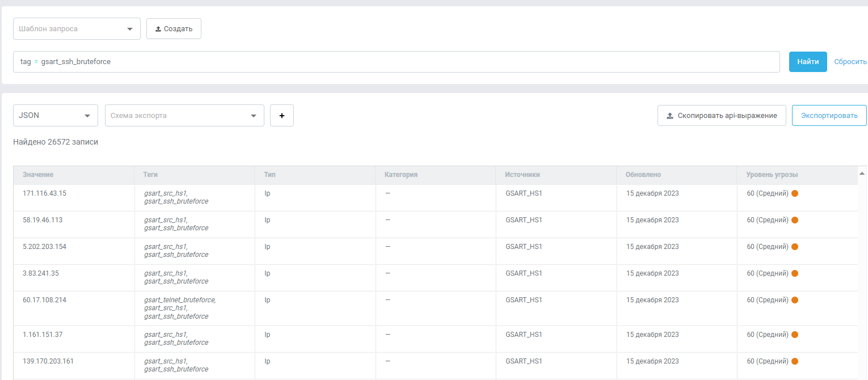Click orange threat dot for 171.116.43.15
The image size is (868, 380).
[795, 193]
